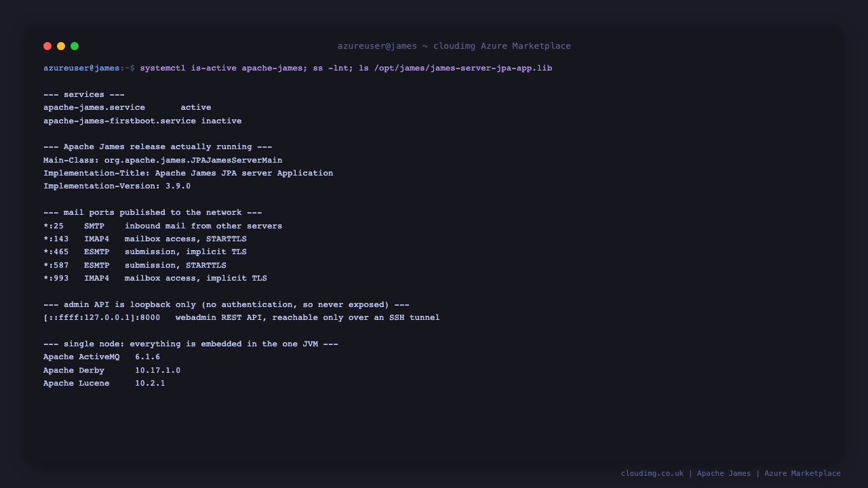Screen dimensions: 868x488
Task: Select the '*:465 ESMTP' port row
Action: coord(145,252)
